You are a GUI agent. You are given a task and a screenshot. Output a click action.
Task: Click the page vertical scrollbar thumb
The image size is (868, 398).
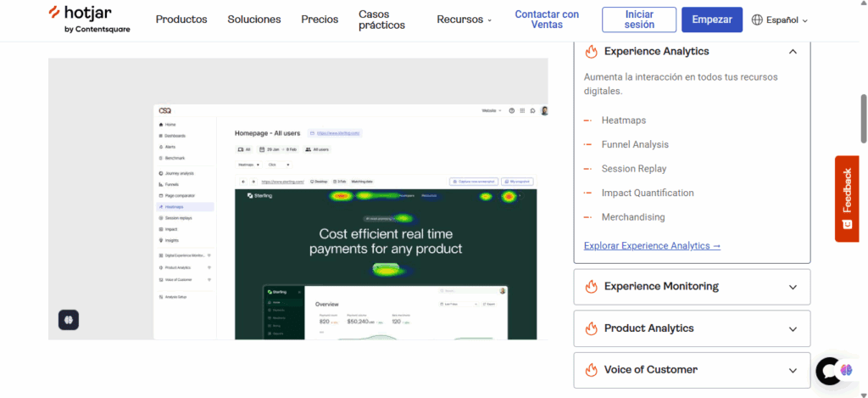(864, 119)
